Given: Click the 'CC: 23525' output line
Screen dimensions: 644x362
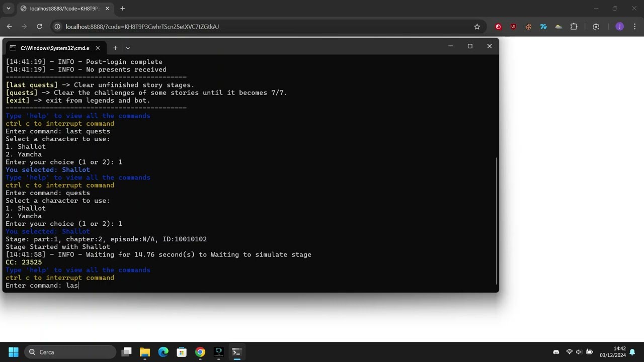Looking at the screenshot, I should [24, 262].
